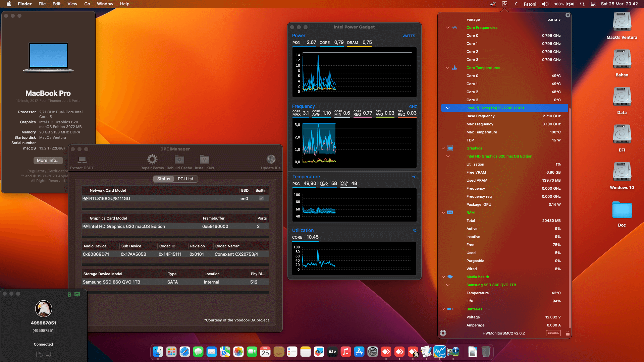Image resolution: width=644 pixels, height=362 pixels.
Task: Close the HWMonitorSMC2 popover with X button
Action: coord(568,15)
